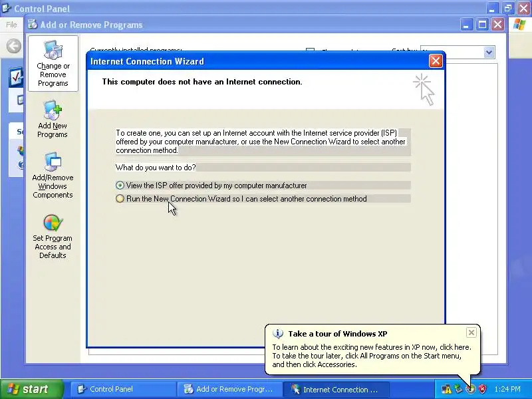Close the Add or Remove Programs window

[497, 25]
